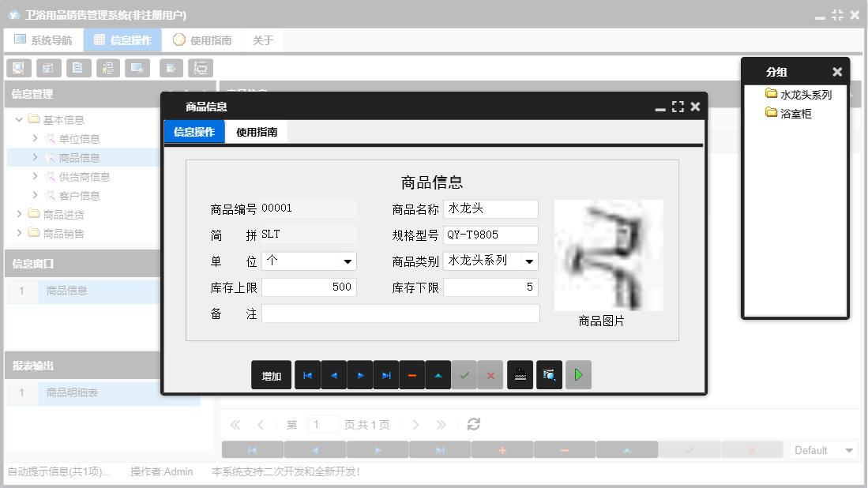Open the print preview icon in the dialog
The height and width of the screenshot is (488, 868).
549,375
